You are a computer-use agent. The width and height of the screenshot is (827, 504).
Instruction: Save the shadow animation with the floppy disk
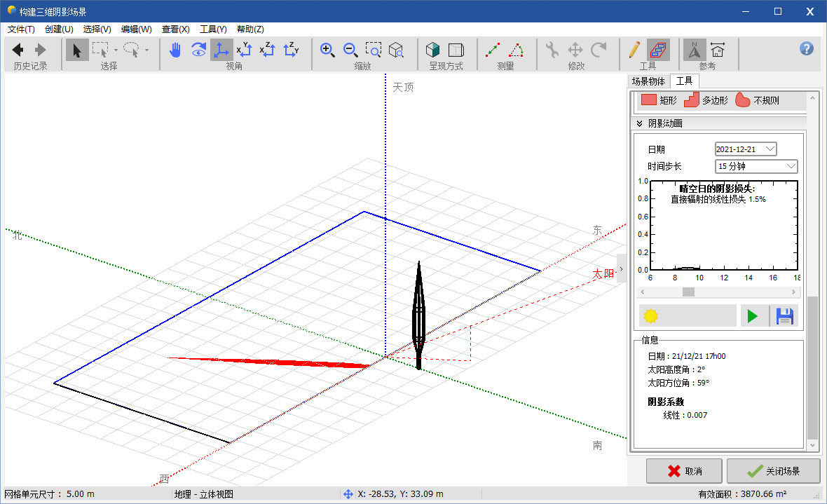coord(784,316)
